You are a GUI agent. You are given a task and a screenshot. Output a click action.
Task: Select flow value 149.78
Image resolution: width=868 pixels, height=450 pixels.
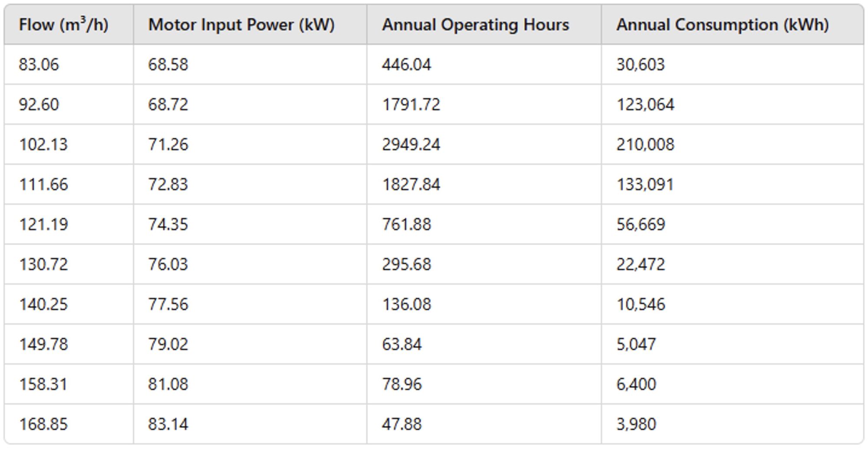coord(43,344)
